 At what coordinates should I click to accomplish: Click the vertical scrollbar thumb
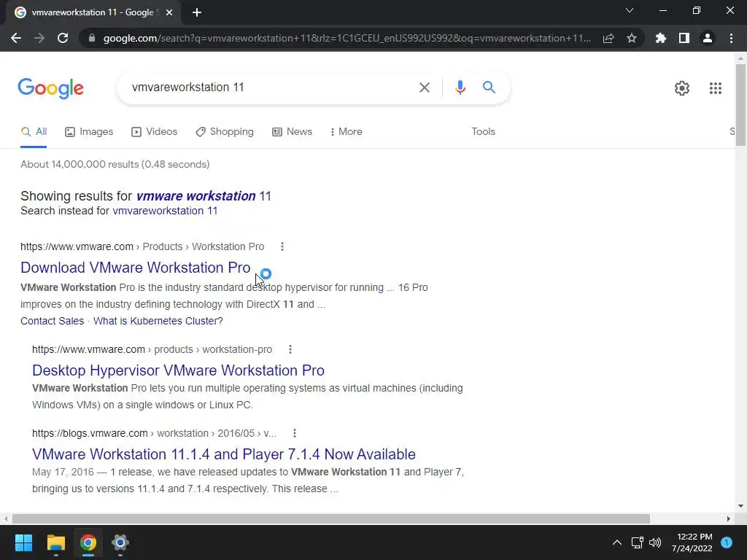coord(740,105)
